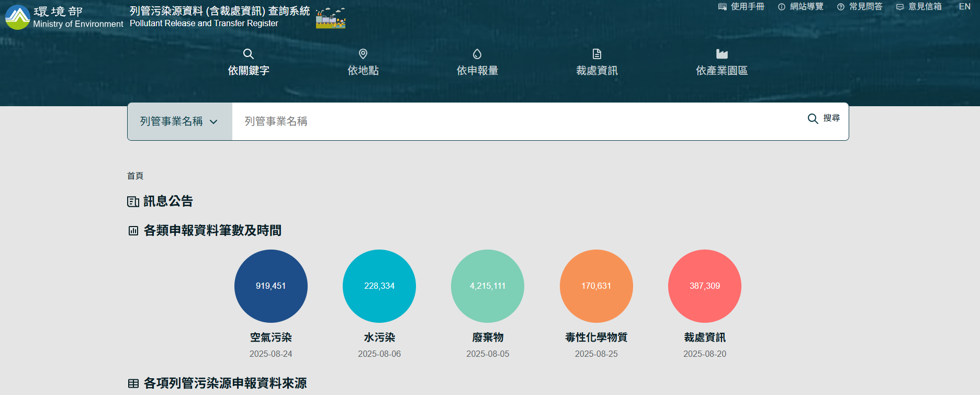This screenshot has width=980, height=395.
Task: Open the 使用手冊 user manual link
Action: coord(741,7)
